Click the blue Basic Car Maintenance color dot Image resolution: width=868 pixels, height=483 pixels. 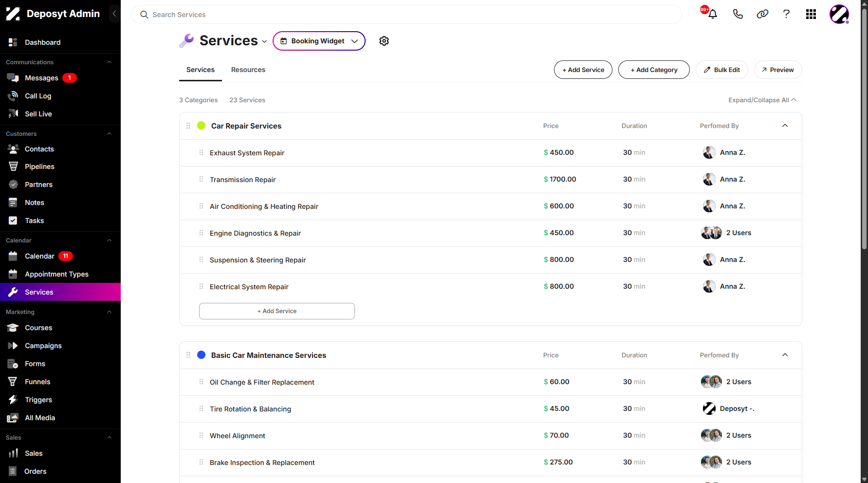(x=201, y=355)
